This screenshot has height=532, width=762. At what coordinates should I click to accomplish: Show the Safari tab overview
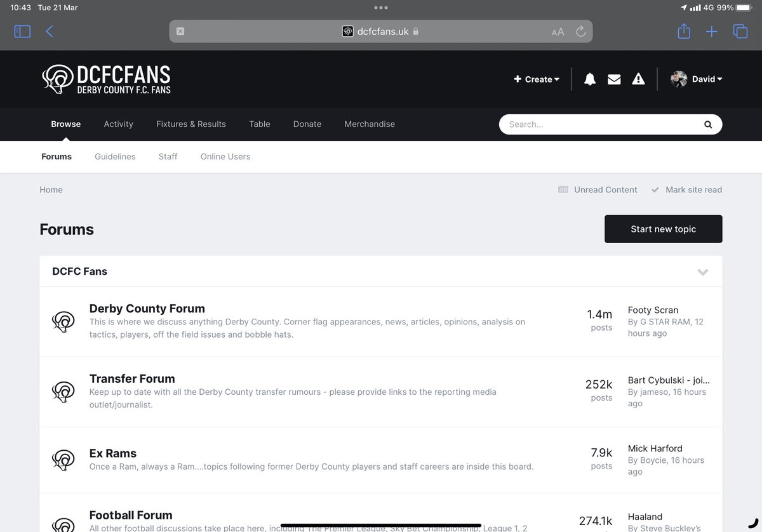740,31
